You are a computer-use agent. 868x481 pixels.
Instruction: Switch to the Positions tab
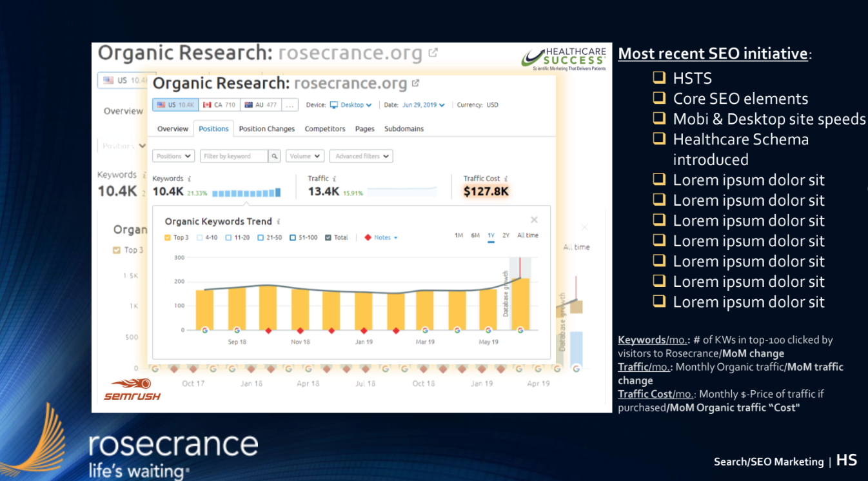213,129
